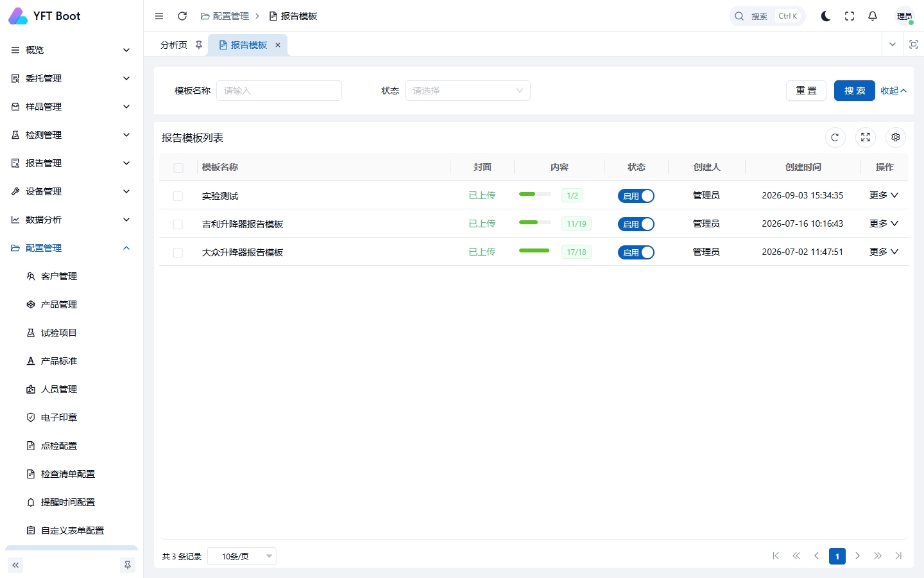The width and height of the screenshot is (924, 578).
Task: Expand the 委托管理 sidebar menu
Action: pyautogui.click(x=71, y=78)
